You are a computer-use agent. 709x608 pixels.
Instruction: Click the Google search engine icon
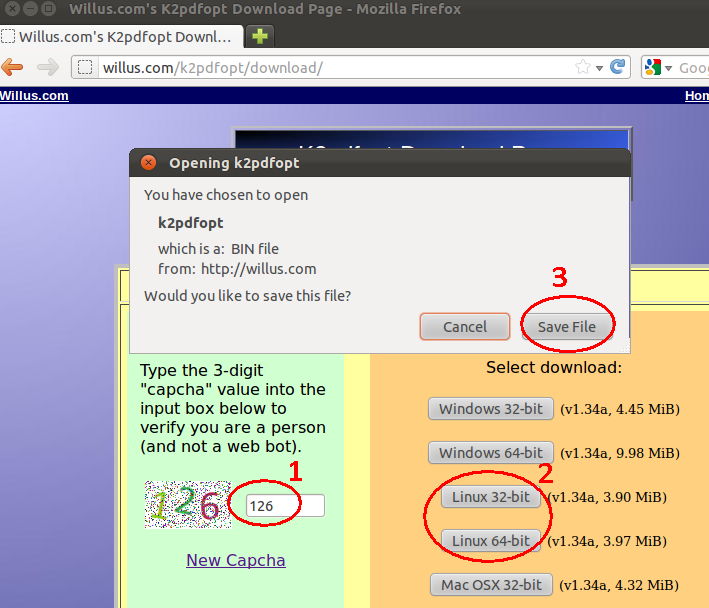click(x=652, y=67)
